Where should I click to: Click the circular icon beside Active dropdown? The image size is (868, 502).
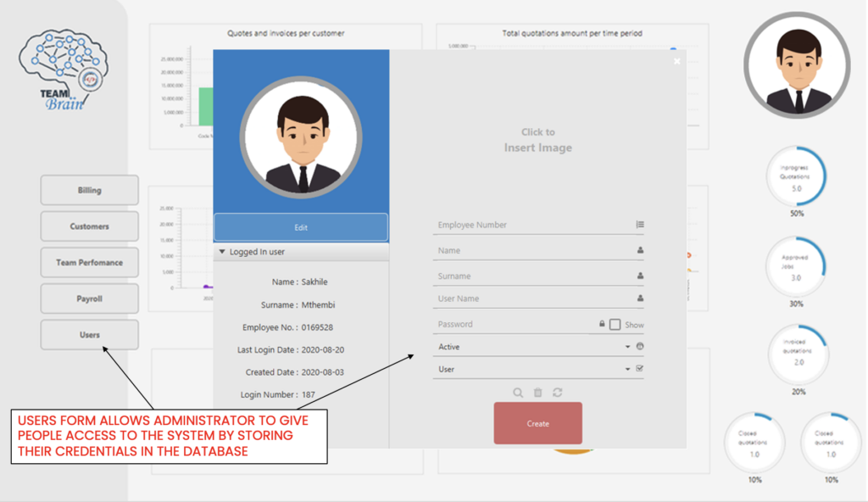tap(640, 346)
